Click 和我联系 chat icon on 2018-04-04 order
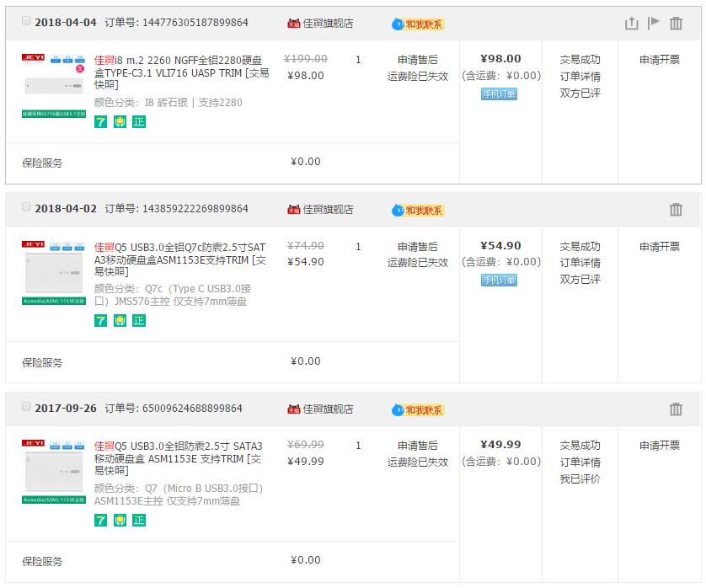 (x=418, y=24)
